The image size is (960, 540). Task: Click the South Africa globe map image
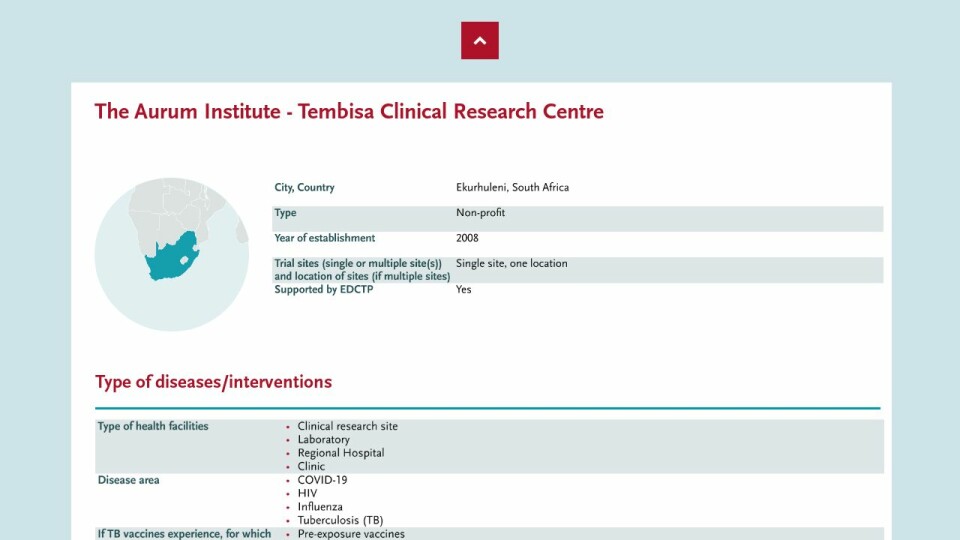(171, 254)
